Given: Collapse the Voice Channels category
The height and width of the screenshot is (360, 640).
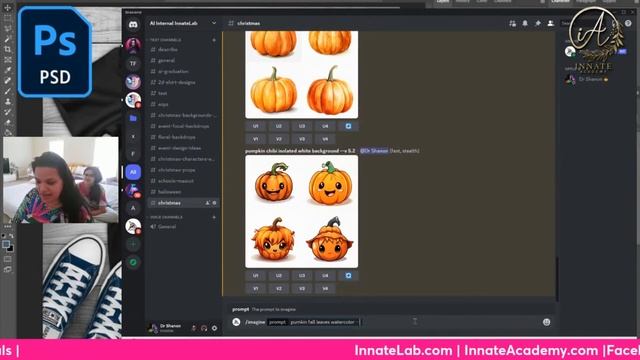Looking at the screenshot, I should (166, 217).
